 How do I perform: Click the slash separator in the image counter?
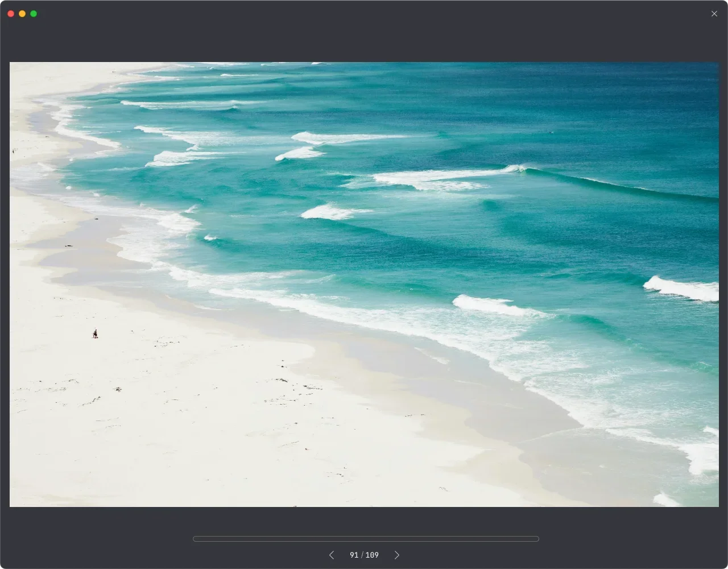(362, 555)
